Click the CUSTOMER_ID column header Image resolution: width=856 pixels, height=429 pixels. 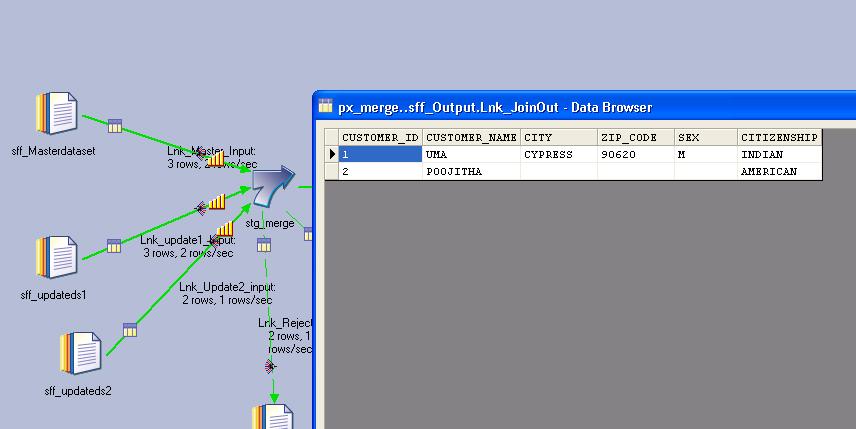(380, 137)
